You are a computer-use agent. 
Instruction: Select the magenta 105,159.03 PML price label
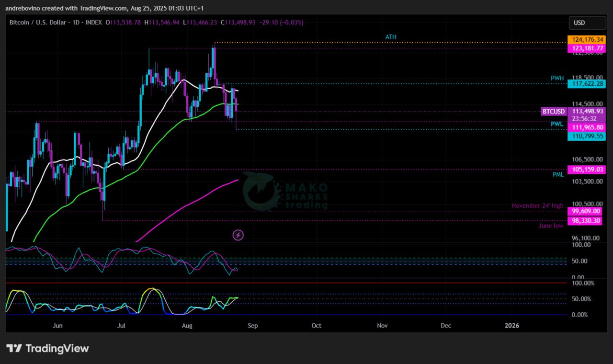pos(586,170)
